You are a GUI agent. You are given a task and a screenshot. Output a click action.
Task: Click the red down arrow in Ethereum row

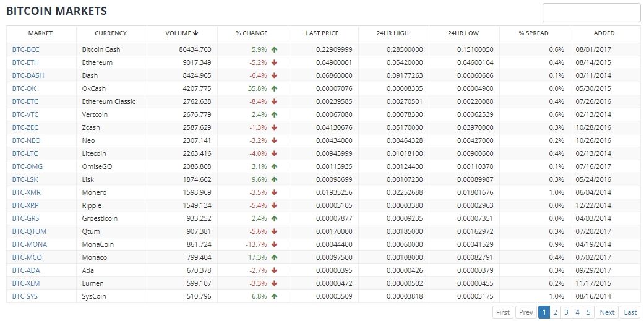coord(274,63)
